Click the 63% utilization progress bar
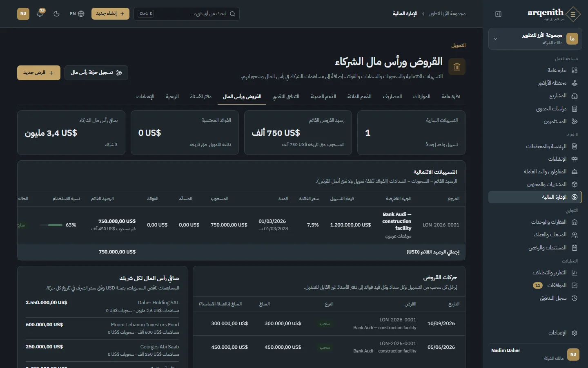Image resolution: width=588 pixels, height=368 pixels. 51,225
